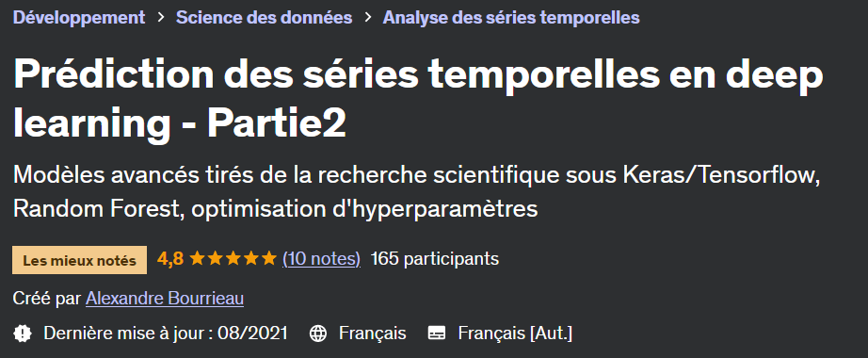The width and height of the screenshot is (868, 358).
Task: Click the third rating star
Action: pyautogui.click(x=233, y=258)
